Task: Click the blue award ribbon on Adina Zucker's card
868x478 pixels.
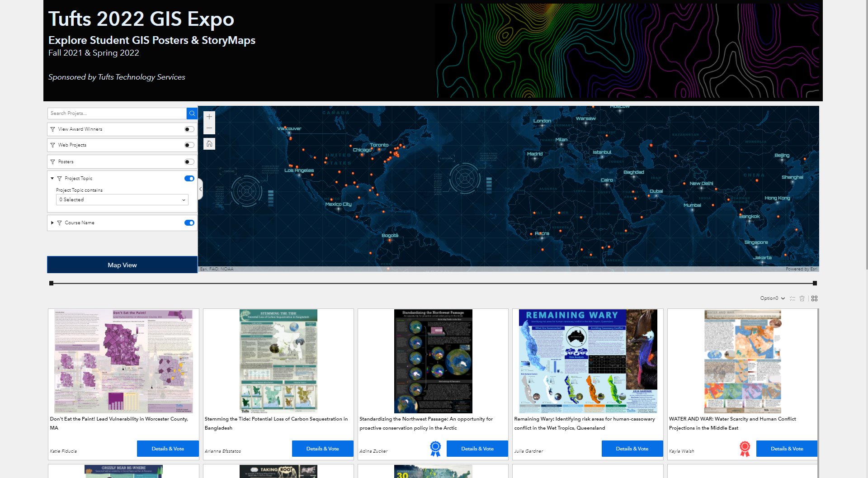Action: 435,449
